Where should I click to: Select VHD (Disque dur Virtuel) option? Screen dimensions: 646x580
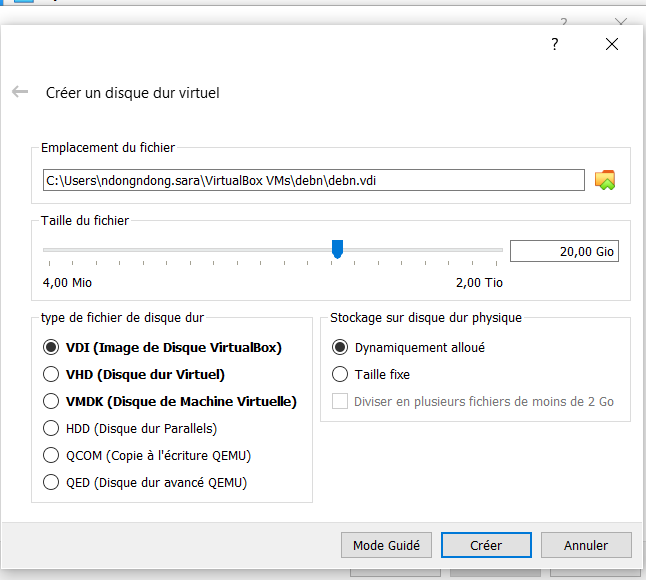(134, 374)
